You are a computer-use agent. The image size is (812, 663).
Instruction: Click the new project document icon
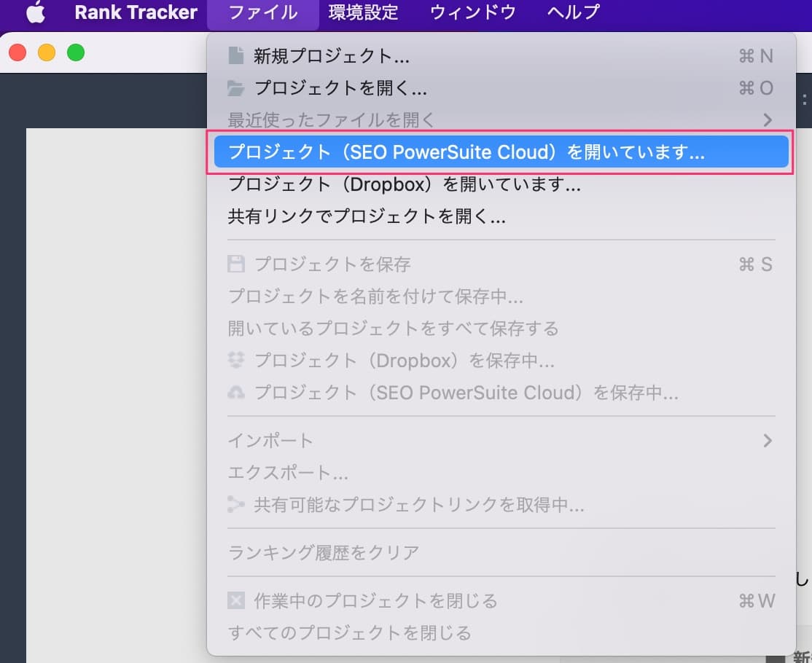click(236, 56)
